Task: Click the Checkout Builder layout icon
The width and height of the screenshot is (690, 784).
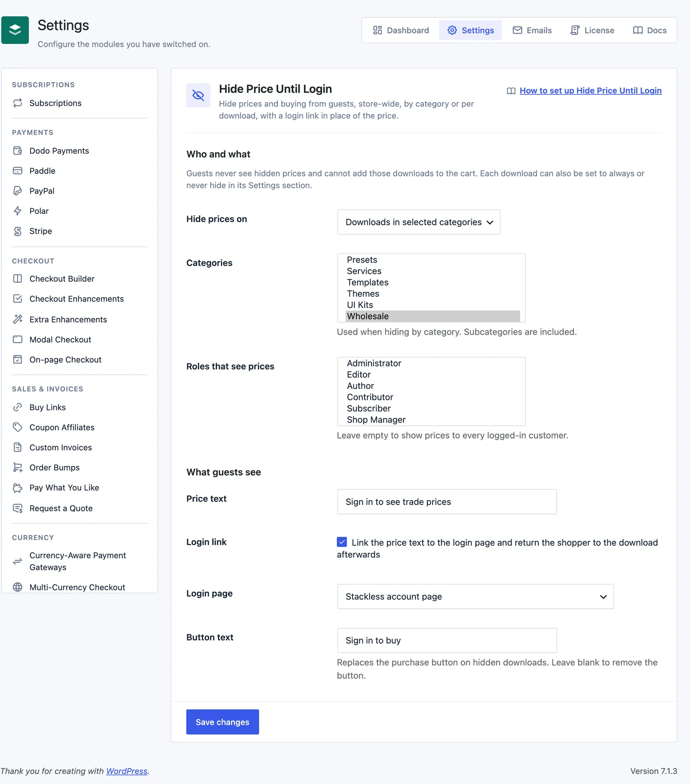Action: [18, 279]
